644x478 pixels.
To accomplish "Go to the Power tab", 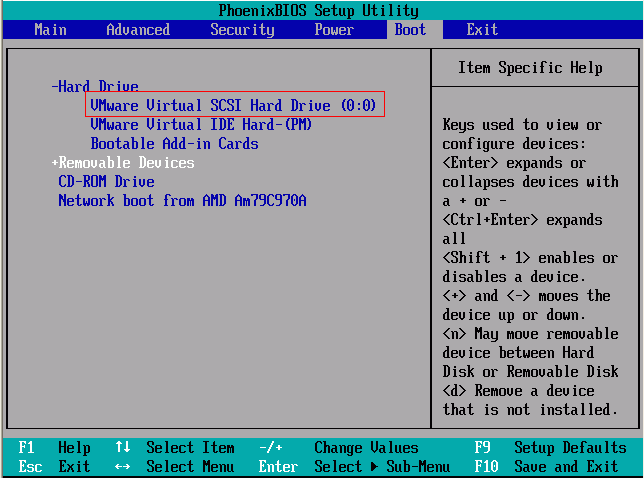I will 334,30.
